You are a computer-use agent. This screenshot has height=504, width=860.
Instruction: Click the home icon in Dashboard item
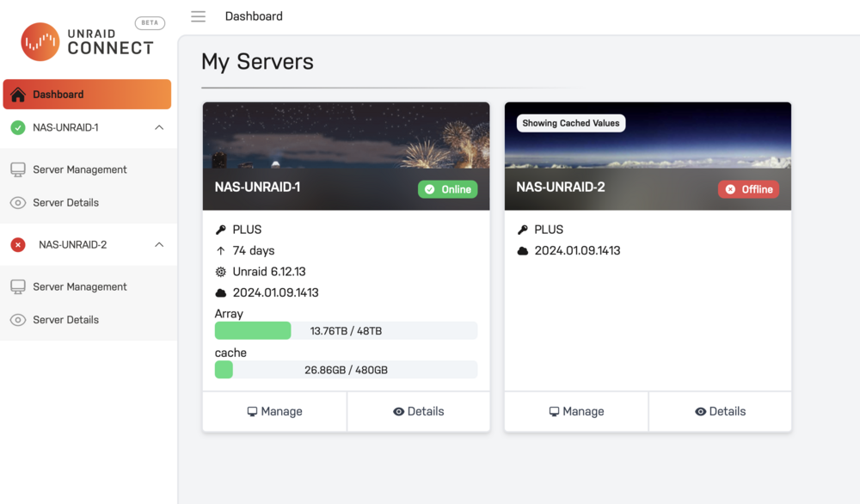pos(18,95)
